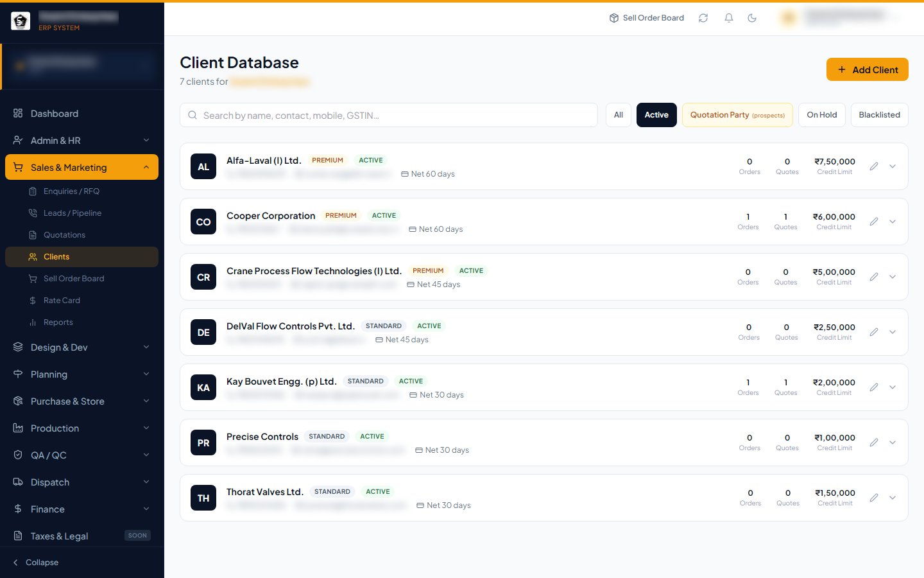Click the PREMIUM badge on Crane Process
This screenshot has height=578, width=924.
point(428,271)
